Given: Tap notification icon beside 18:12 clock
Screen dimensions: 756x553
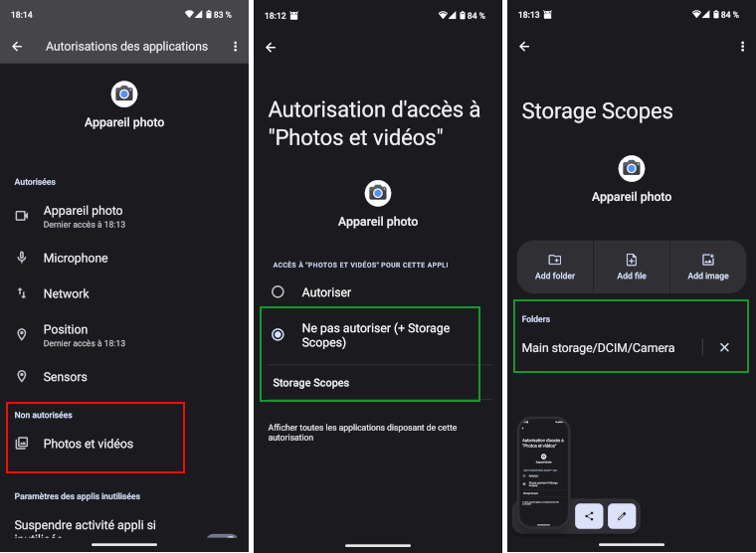Looking at the screenshot, I should point(294,16).
